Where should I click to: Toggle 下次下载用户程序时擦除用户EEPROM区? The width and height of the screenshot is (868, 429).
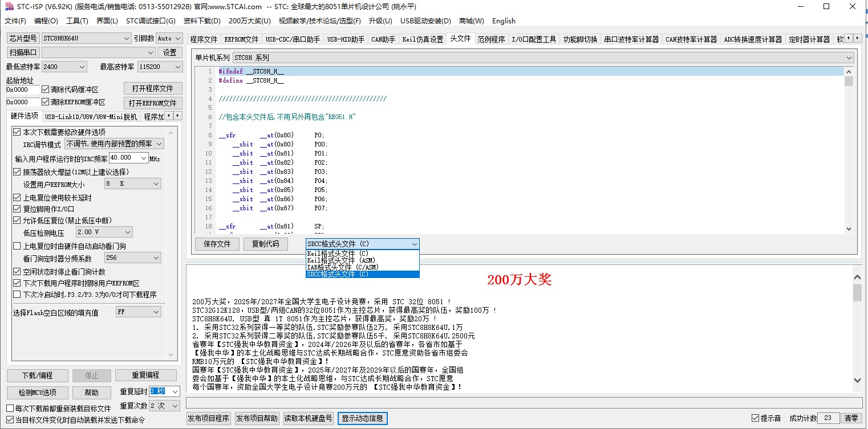pyautogui.click(x=17, y=283)
